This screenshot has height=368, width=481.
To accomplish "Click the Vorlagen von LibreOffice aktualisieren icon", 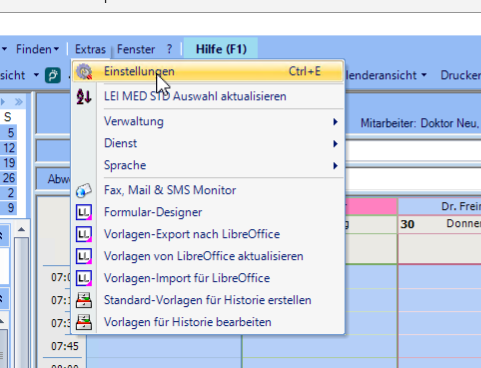I will pyautogui.click(x=84, y=256).
